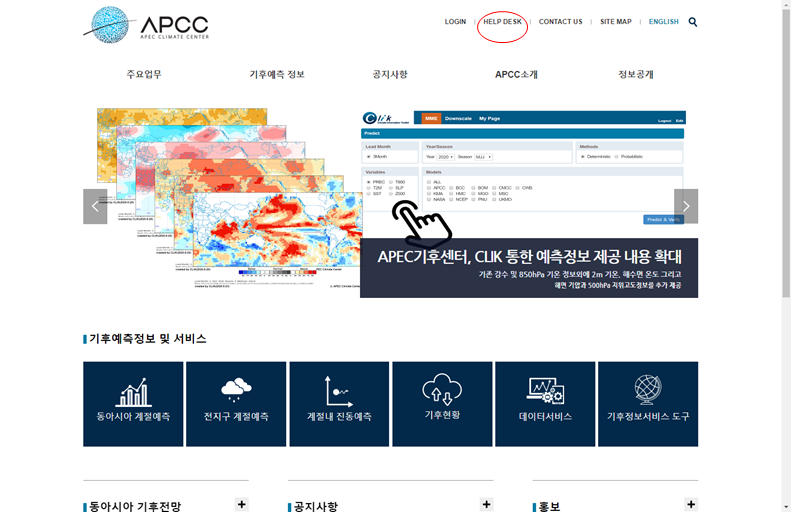Open 주요업무 menu

coord(144,75)
